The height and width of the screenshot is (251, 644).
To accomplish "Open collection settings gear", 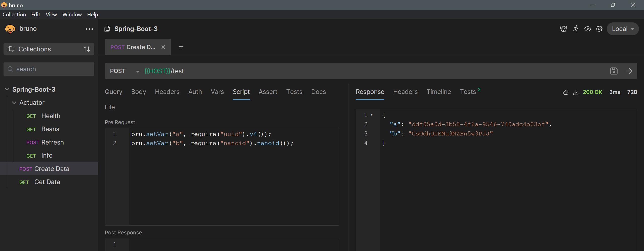I will (x=599, y=29).
